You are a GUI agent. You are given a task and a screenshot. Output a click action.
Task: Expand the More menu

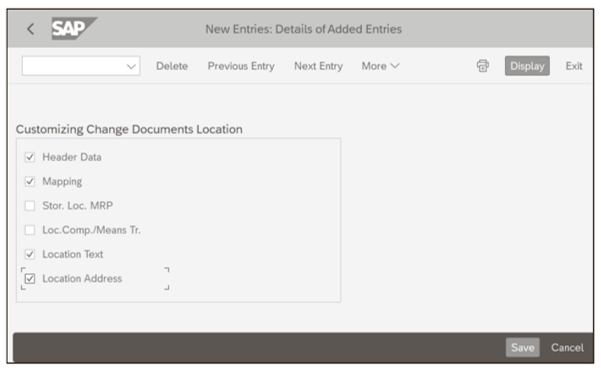[380, 66]
